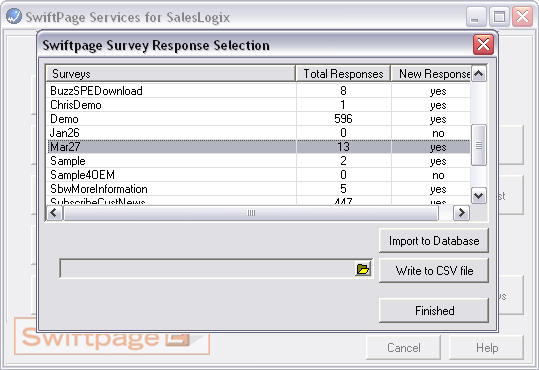Select the BuzzSPEDownload survey row
539x370 pixels.
click(x=258, y=91)
